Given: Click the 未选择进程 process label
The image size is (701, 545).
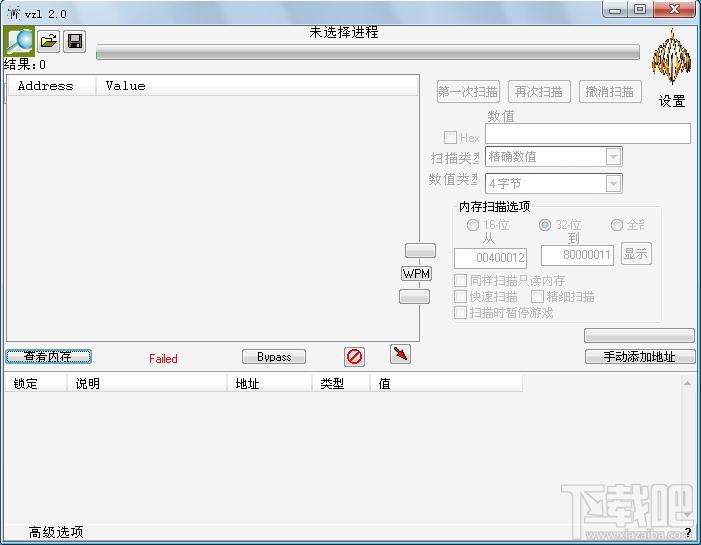Looking at the screenshot, I should (344, 32).
